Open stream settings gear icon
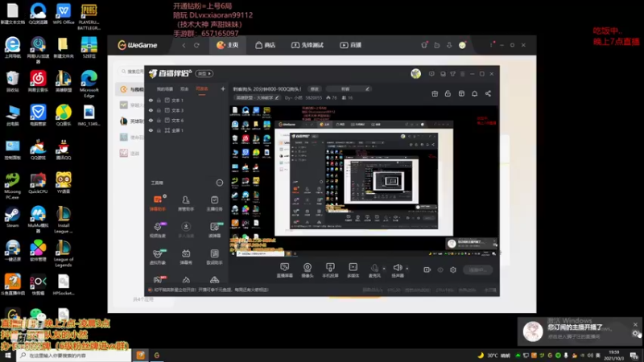 453,269
